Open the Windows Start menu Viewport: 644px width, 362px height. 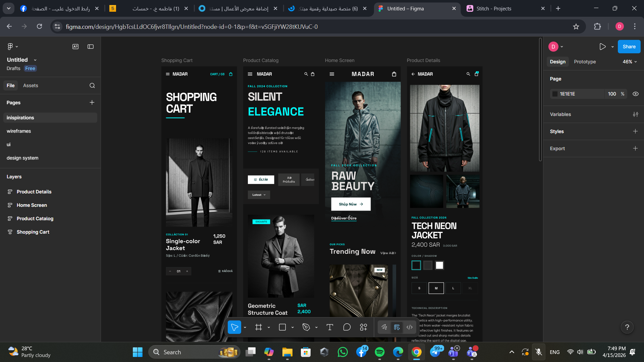[x=138, y=352]
